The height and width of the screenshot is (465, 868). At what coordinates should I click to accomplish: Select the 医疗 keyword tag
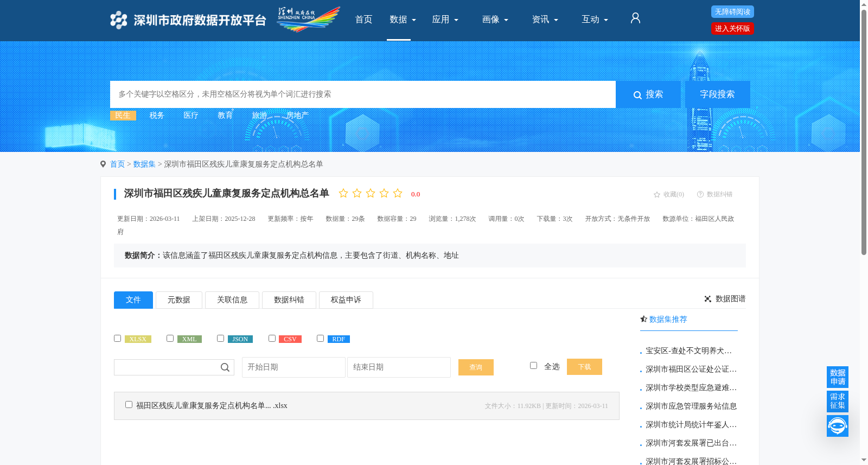point(191,115)
